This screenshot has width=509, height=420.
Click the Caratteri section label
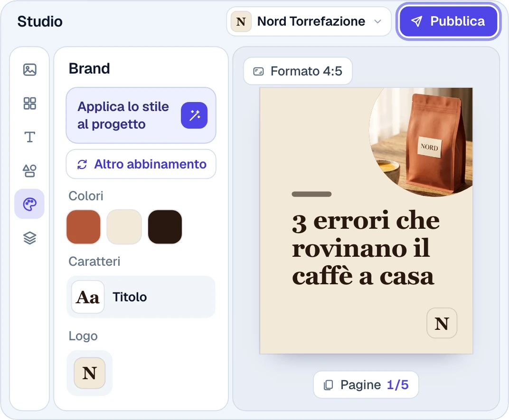tap(94, 261)
